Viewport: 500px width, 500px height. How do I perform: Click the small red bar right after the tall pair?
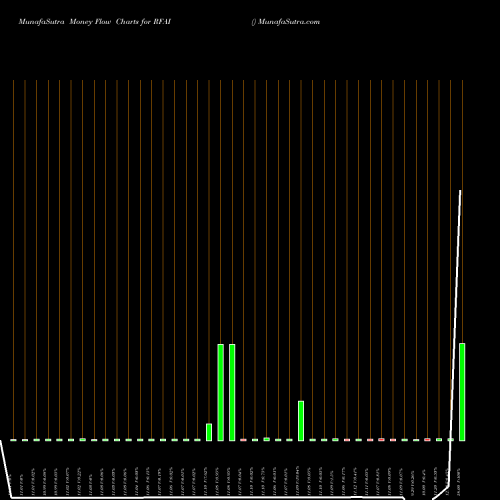(x=243, y=440)
